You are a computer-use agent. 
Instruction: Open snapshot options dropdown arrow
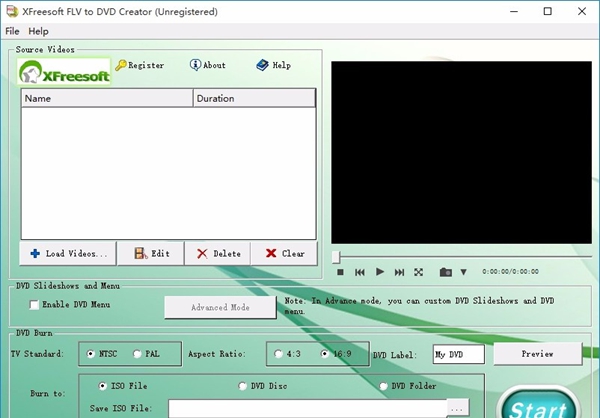(463, 272)
